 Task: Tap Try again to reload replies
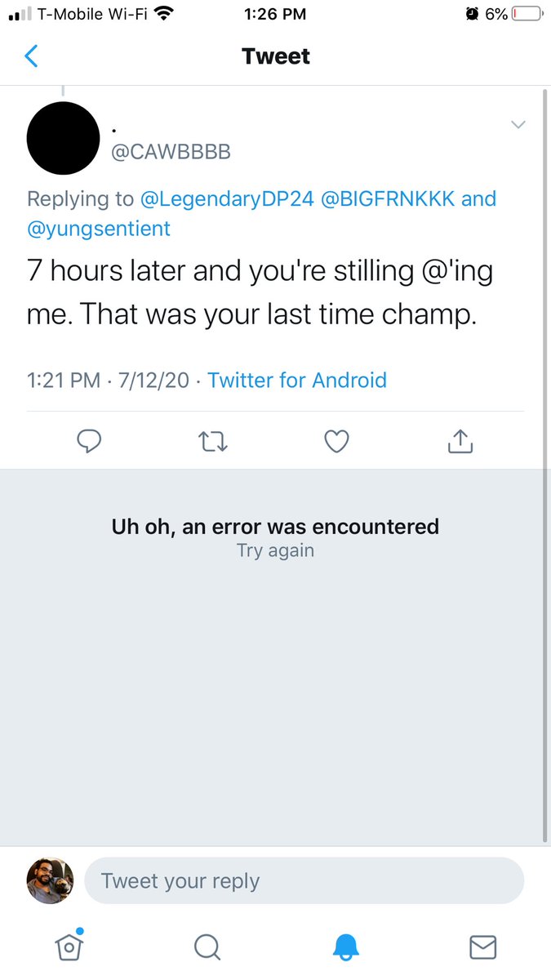click(x=275, y=550)
